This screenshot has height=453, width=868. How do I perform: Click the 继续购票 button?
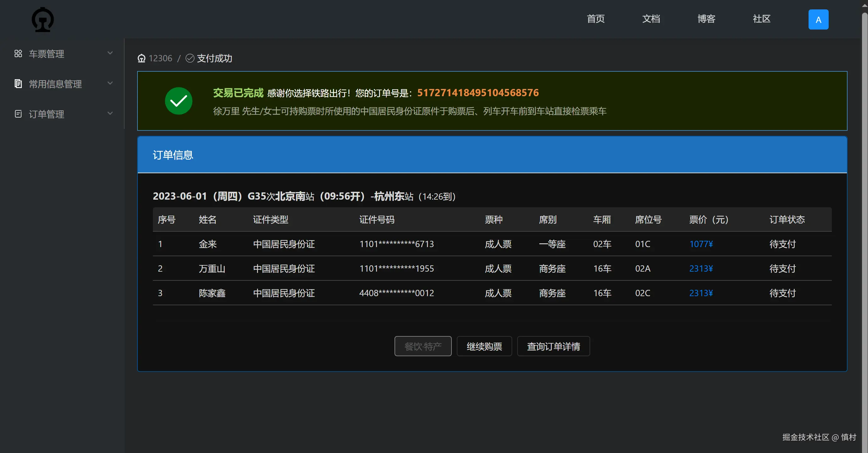[x=484, y=346]
